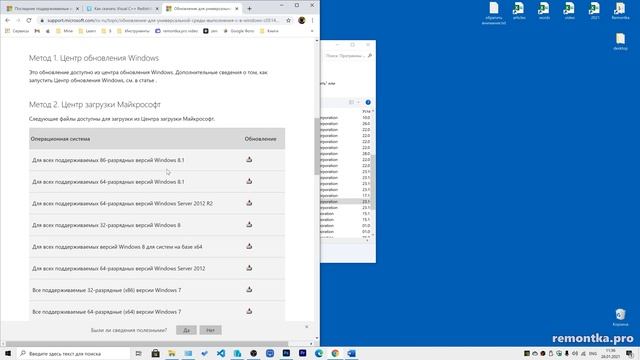Show more bookmarks with the chevron
The height and width of the screenshot is (360, 640).
click(x=312, y=31)
